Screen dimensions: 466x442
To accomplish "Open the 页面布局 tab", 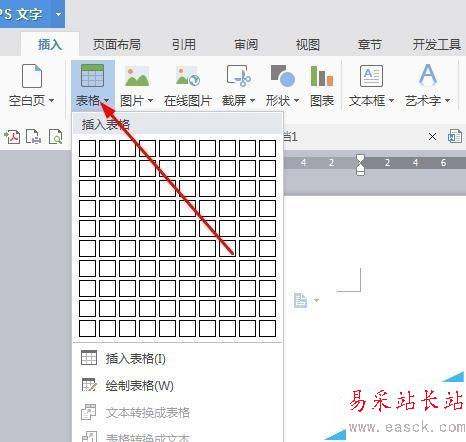I will click(117, 44).
